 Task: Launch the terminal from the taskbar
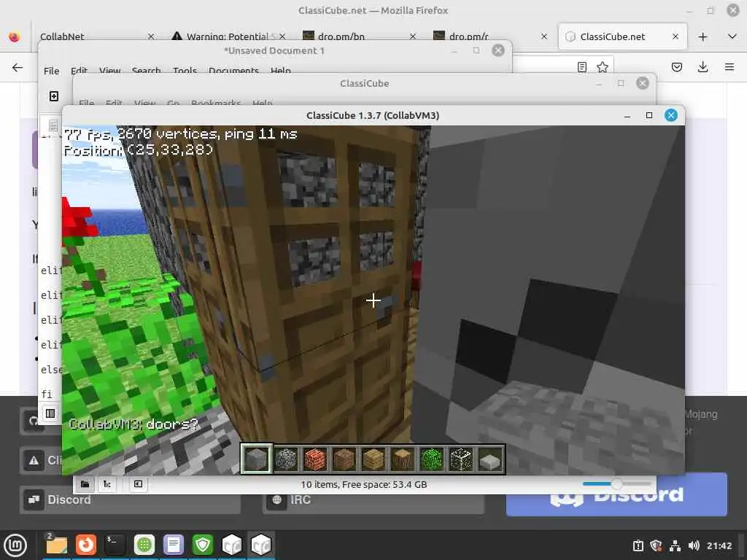tap(115, 545)
